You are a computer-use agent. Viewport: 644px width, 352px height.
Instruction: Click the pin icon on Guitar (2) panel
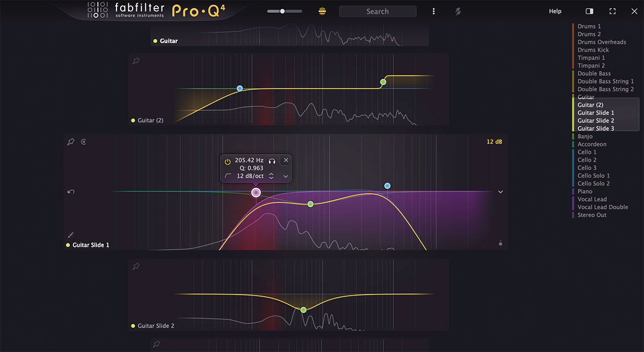pos(136,61)
